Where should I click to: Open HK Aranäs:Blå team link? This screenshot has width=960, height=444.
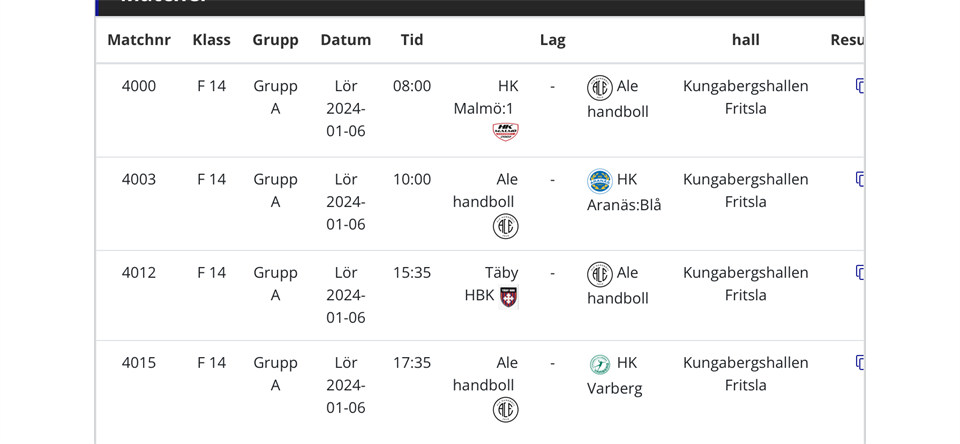[625, 192]
